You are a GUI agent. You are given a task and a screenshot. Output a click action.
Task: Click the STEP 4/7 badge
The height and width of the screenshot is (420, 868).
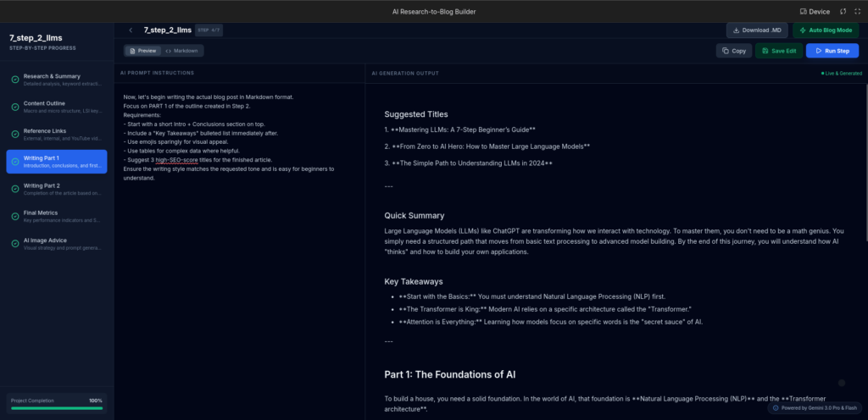tap(209, 30)
